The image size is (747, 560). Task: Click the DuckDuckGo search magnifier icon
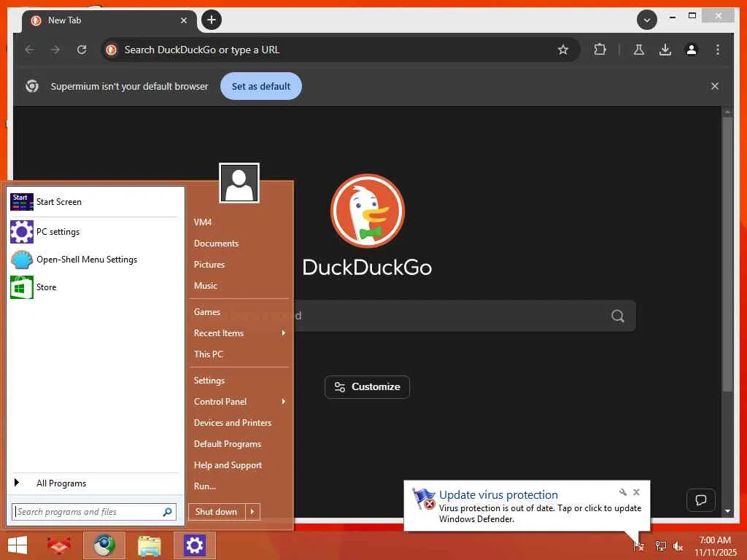pyautogui.click(x=618, y=316)
